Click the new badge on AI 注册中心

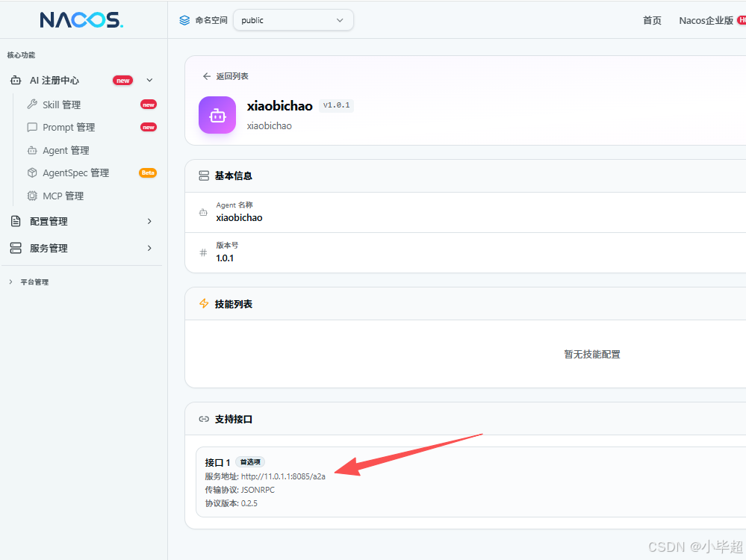pyautogui.click(x=122, y=81)
